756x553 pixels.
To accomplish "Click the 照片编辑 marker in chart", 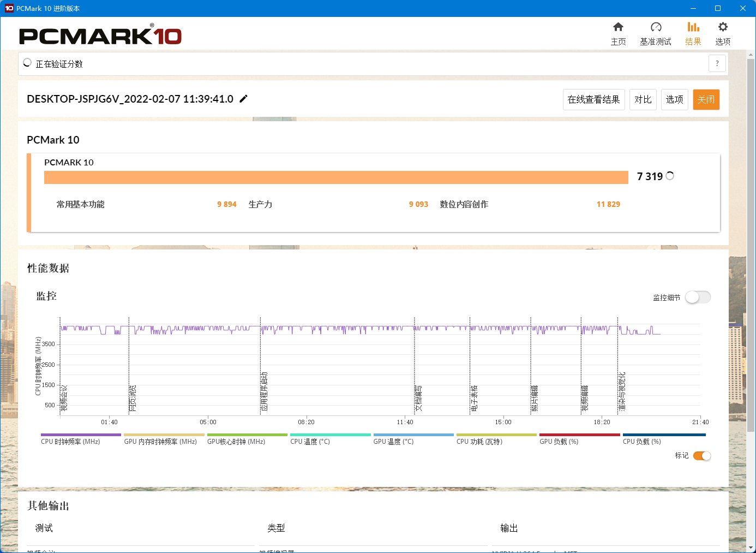I will 535,398.
